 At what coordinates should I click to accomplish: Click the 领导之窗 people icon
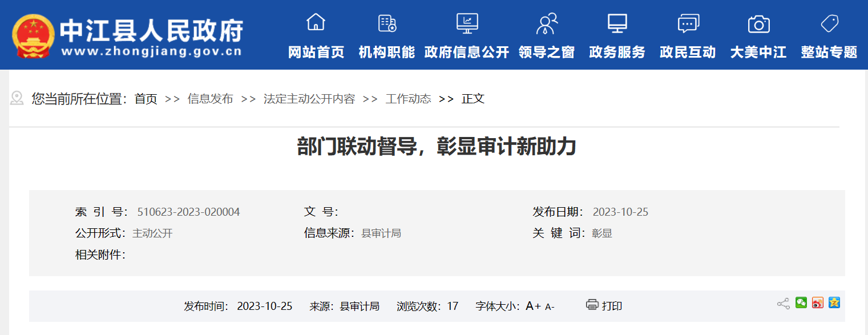[546, 23]
